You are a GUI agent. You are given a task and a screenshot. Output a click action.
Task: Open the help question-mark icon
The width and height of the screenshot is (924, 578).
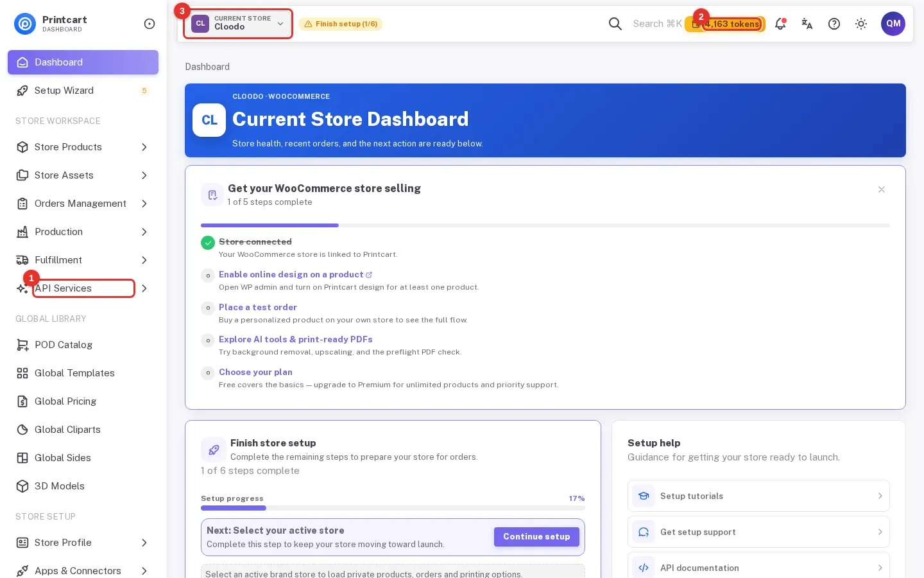(834, 24)
